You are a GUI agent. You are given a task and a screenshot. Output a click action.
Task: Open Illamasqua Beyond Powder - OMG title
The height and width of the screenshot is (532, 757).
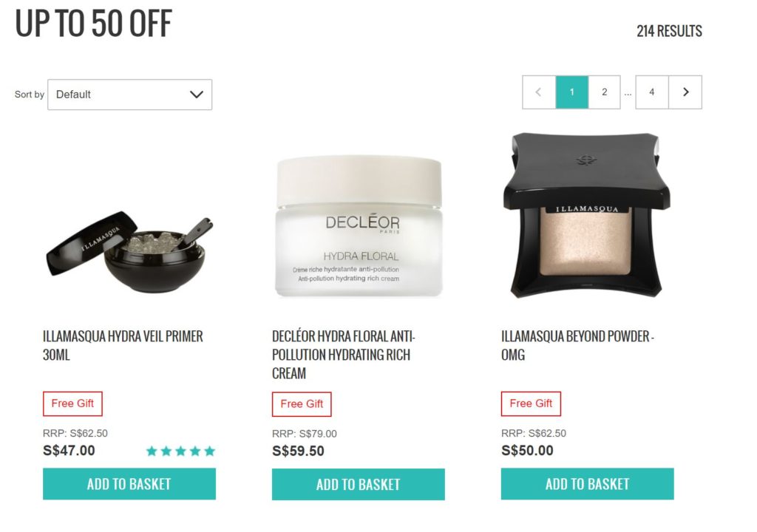pos(577,346)
